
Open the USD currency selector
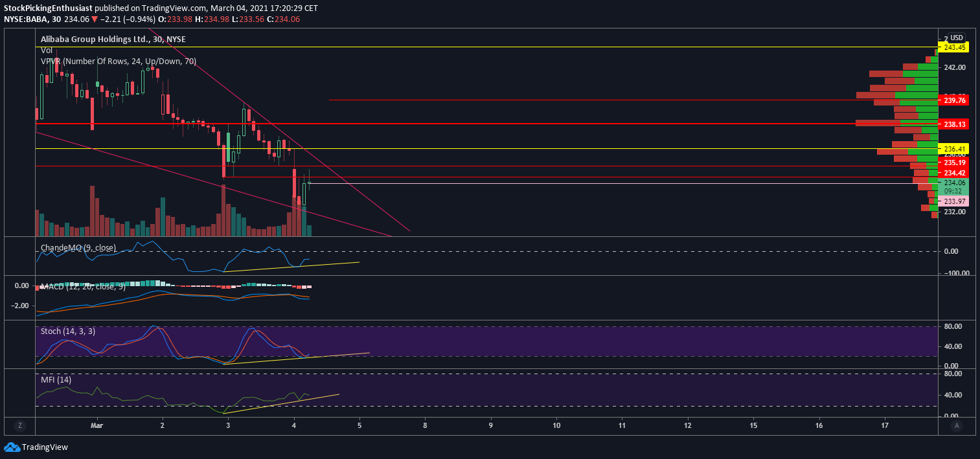pos(956,38)
